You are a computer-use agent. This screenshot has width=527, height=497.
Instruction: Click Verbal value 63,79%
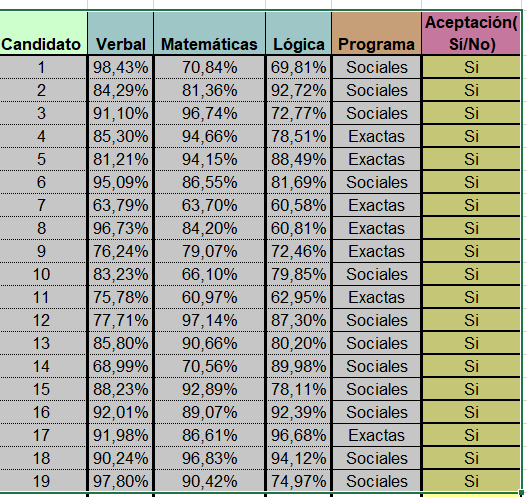[x=120, y=205]
